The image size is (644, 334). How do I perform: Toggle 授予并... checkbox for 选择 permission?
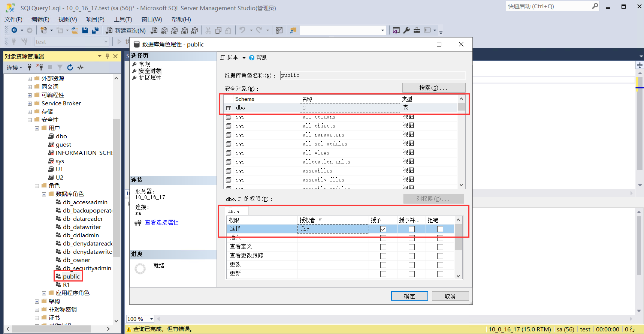pos(412,229)
